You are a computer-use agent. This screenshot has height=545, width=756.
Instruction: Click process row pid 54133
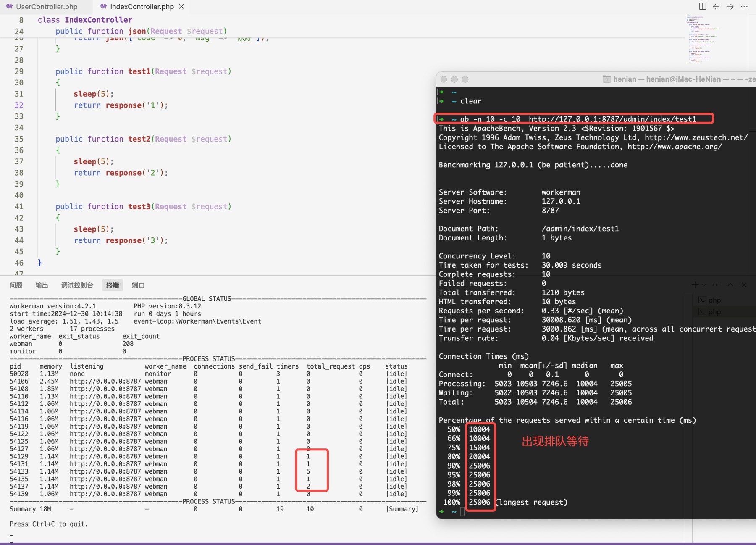(x=208, y=471)
